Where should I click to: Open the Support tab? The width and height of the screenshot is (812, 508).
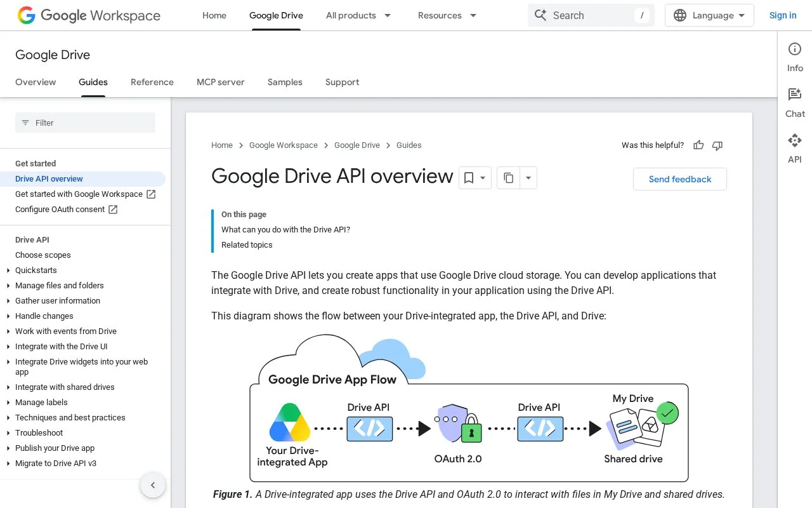342,82
